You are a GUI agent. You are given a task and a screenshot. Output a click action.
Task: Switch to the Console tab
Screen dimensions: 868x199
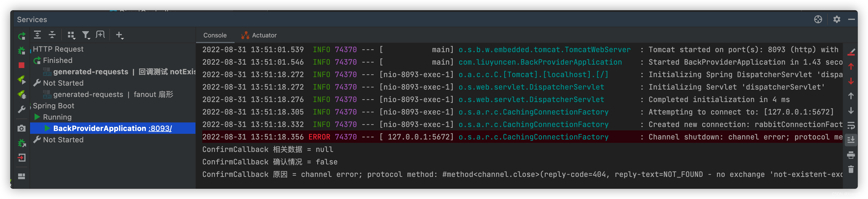(215, 35)
